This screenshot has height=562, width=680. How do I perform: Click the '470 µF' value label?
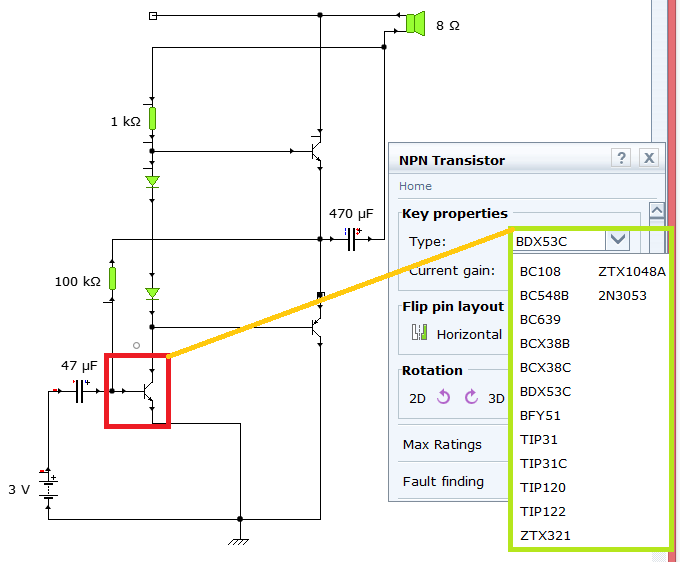[351, 213]
